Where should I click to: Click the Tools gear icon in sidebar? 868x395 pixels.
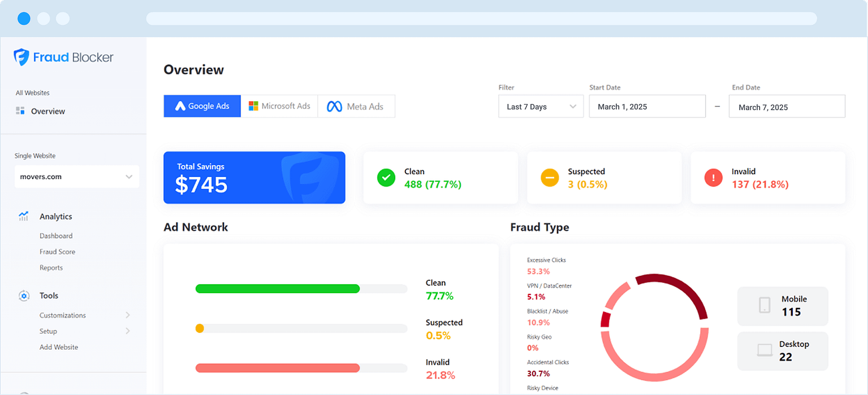tap(23, 296)
